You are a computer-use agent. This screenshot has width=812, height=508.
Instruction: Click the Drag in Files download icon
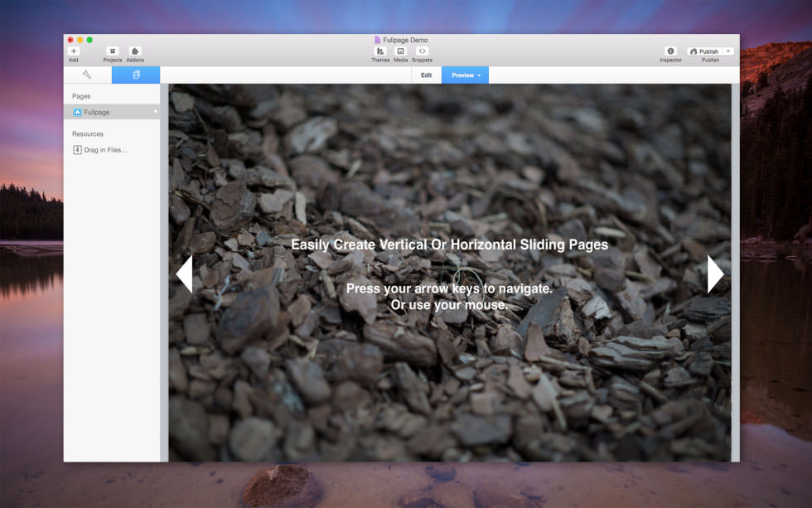[77, 150]
